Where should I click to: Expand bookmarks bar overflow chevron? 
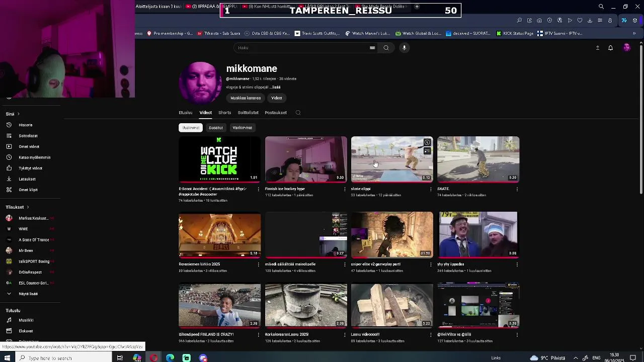(x=634, y=33)
